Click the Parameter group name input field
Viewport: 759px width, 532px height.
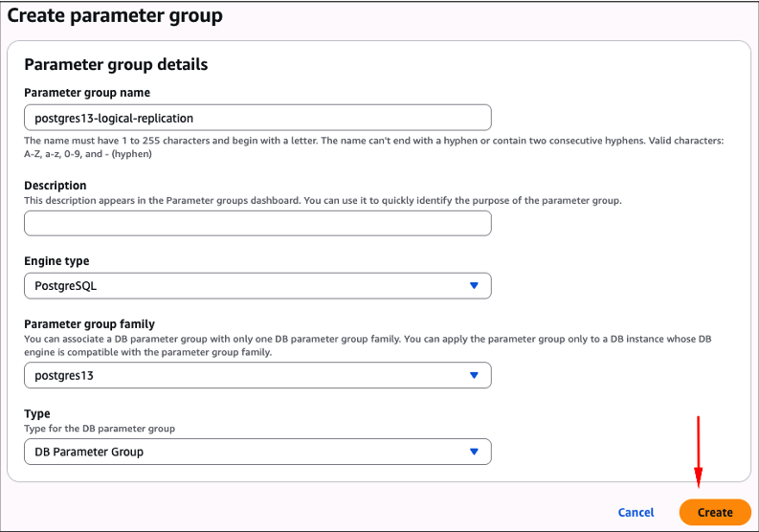(x=257, y=118)
